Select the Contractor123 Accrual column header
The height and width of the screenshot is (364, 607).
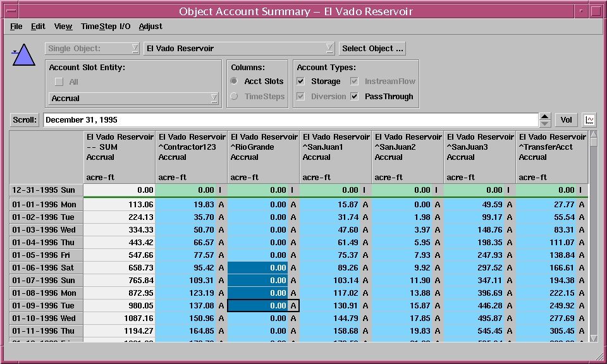(x=191, y=157)
